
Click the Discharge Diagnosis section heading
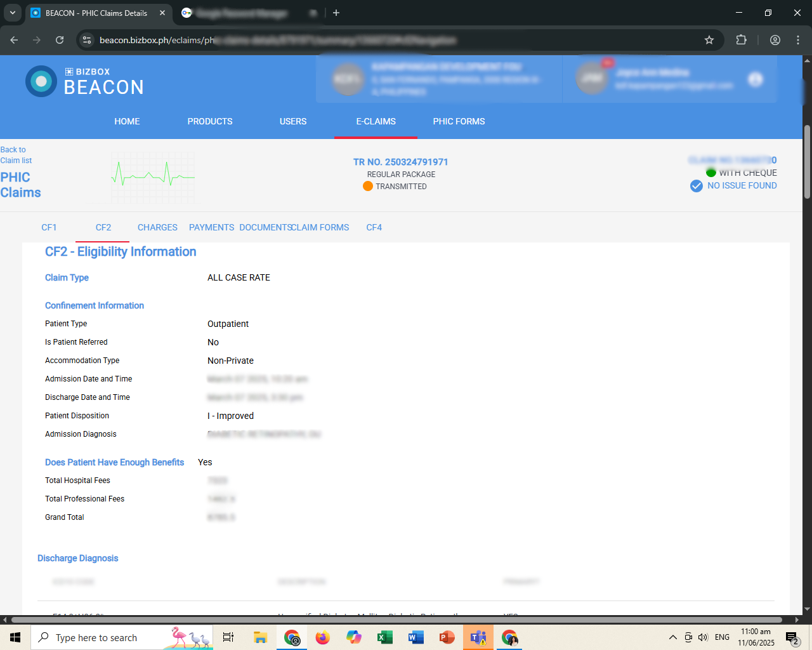coord(78,558)
